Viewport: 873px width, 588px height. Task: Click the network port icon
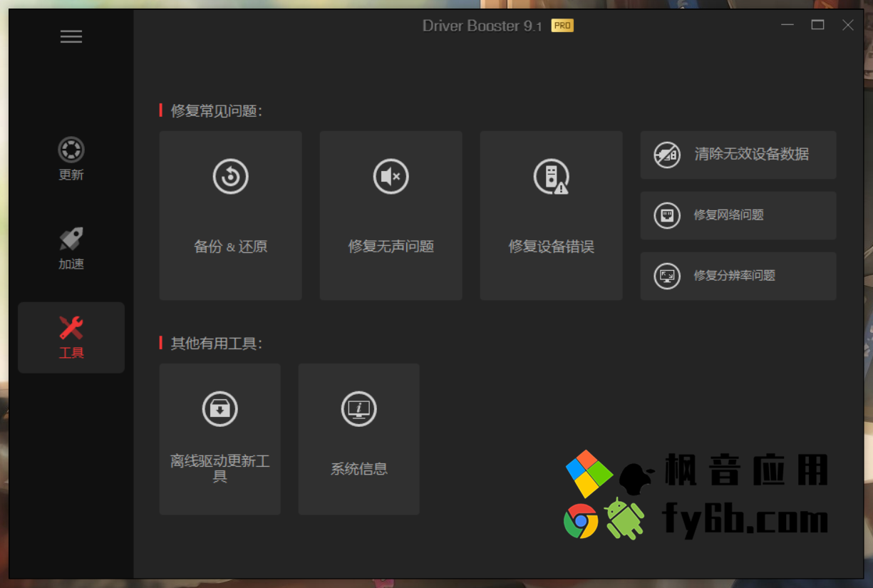coord(667,215)
